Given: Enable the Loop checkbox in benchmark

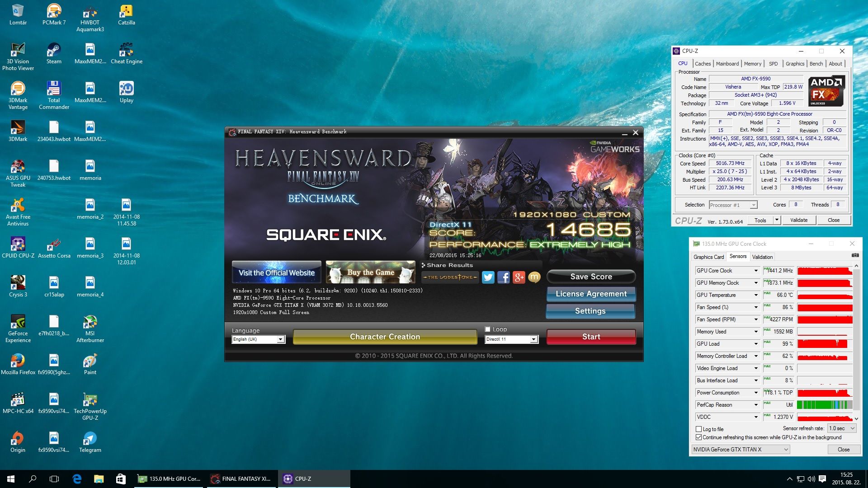Looking at the screenshot, I should pyautogui.click(x=487, y=329).
